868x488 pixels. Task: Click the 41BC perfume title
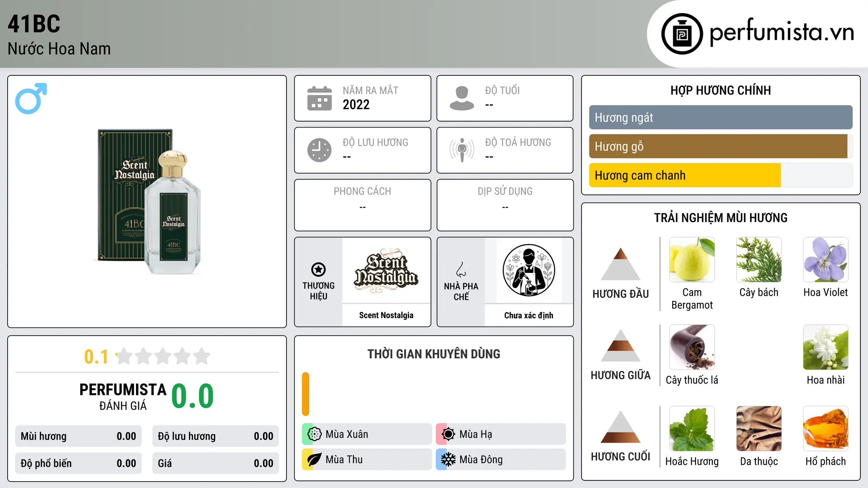click(34, 24)
